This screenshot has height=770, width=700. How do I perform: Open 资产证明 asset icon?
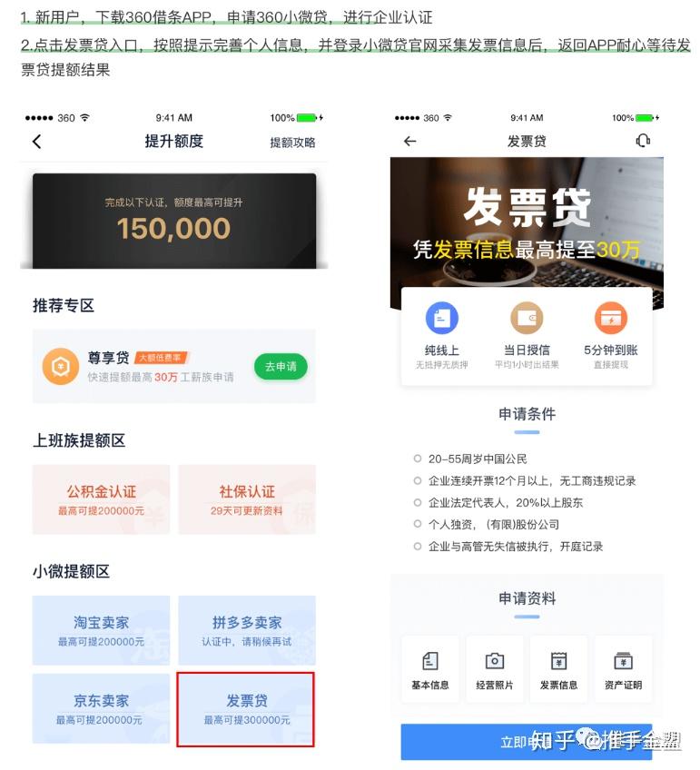(x=623, y=661)
